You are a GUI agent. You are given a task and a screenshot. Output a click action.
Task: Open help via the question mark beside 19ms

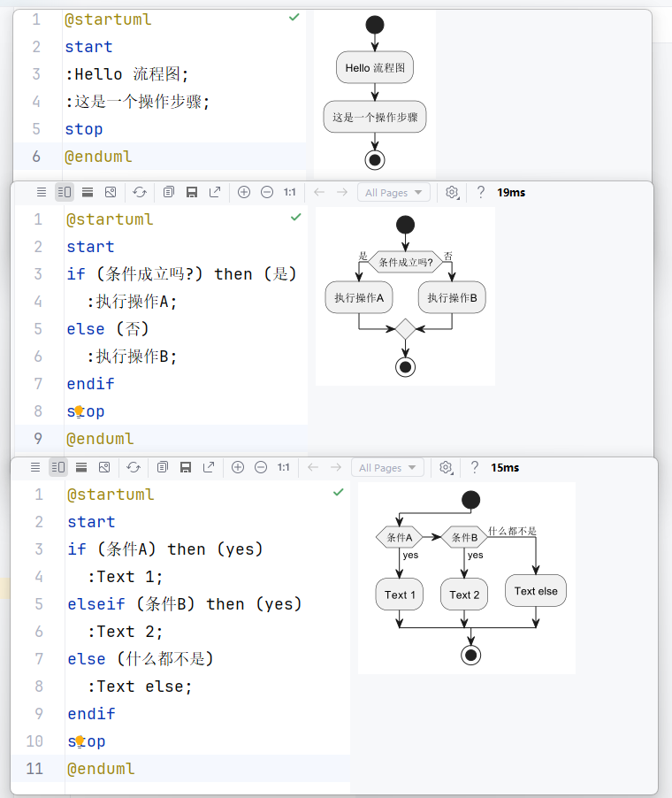(x=481, y=192)
